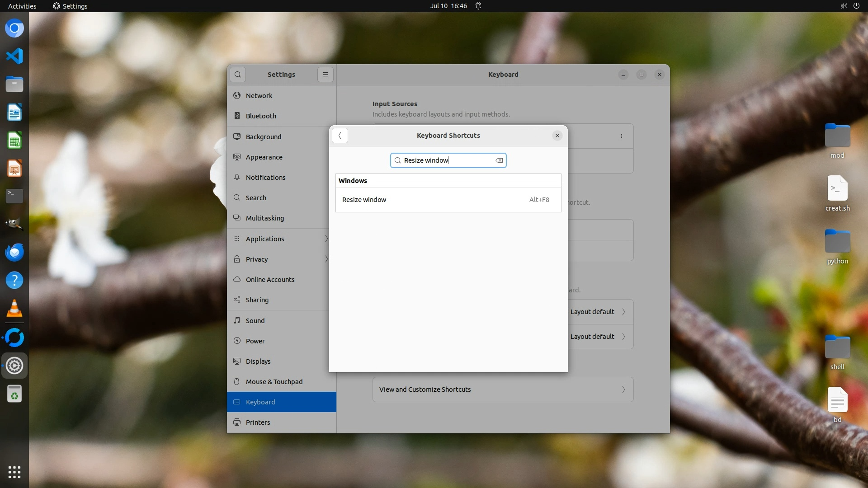
Task: Launch VLC media player from the dock
Action: (x=14, y=309)
